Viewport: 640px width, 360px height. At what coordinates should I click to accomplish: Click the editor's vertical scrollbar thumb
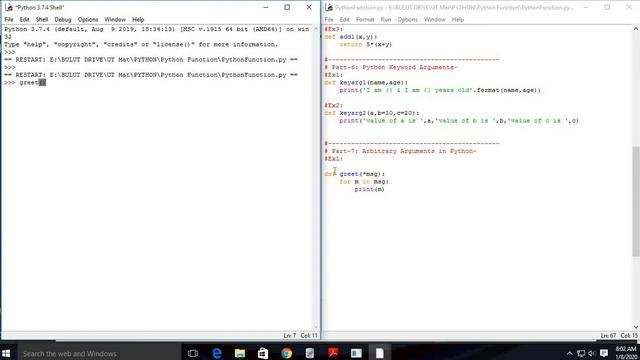(636, 201)
